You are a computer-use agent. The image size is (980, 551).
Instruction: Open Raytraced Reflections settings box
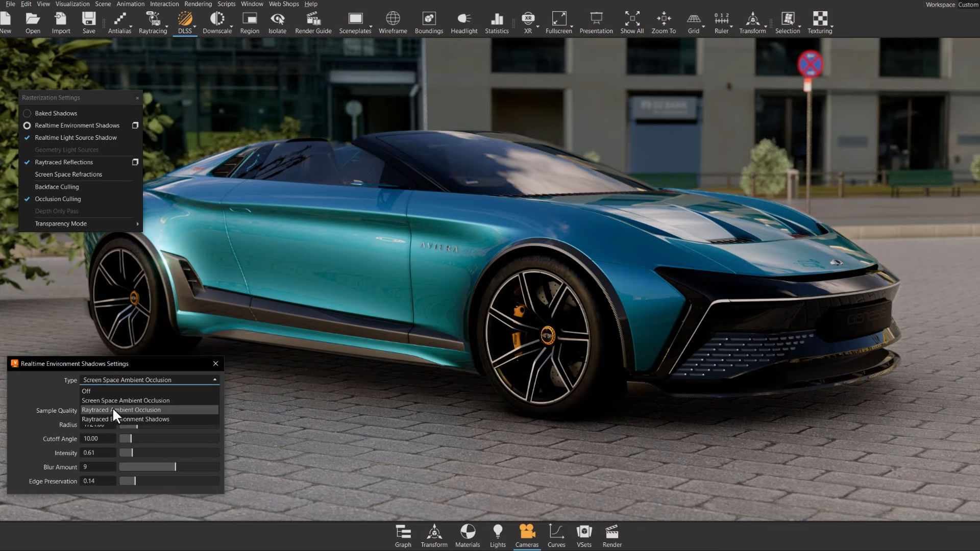point(135,162)
